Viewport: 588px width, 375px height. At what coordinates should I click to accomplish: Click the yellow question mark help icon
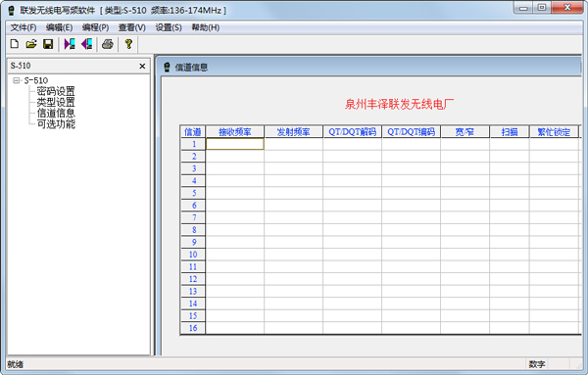click(x=128, y=44)
